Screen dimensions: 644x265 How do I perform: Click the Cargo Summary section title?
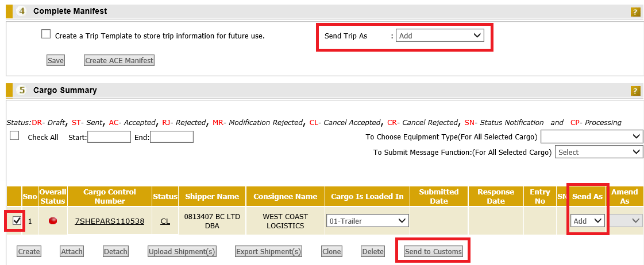(x=65, y=90)
